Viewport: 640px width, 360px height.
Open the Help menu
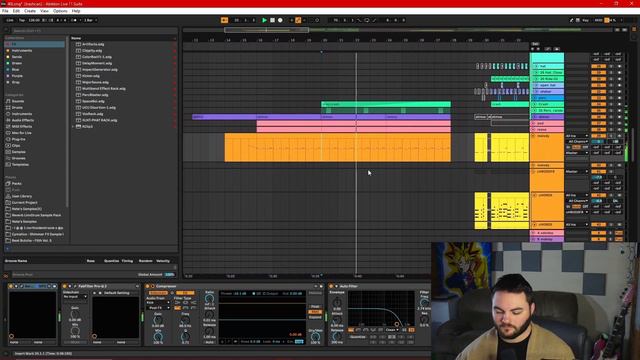click(76, 11)
